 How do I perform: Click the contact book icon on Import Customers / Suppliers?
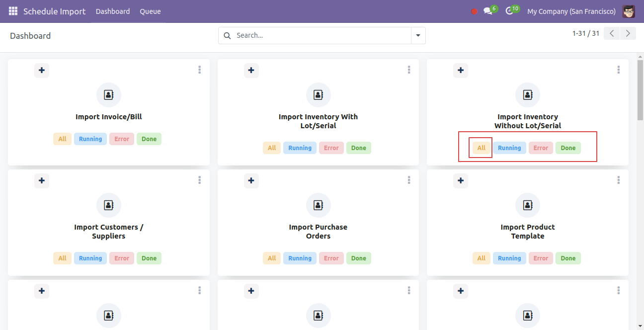pyautogui.click(x=109, y=205)
